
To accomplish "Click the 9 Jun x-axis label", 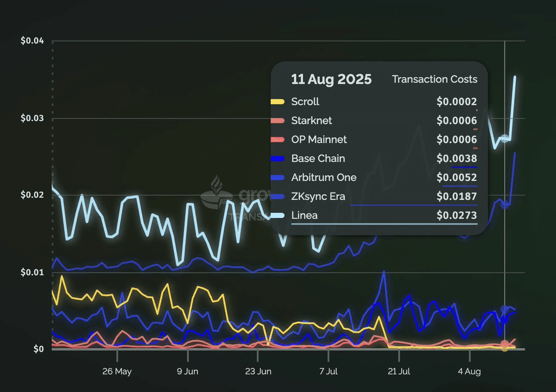I will [188, 371].
